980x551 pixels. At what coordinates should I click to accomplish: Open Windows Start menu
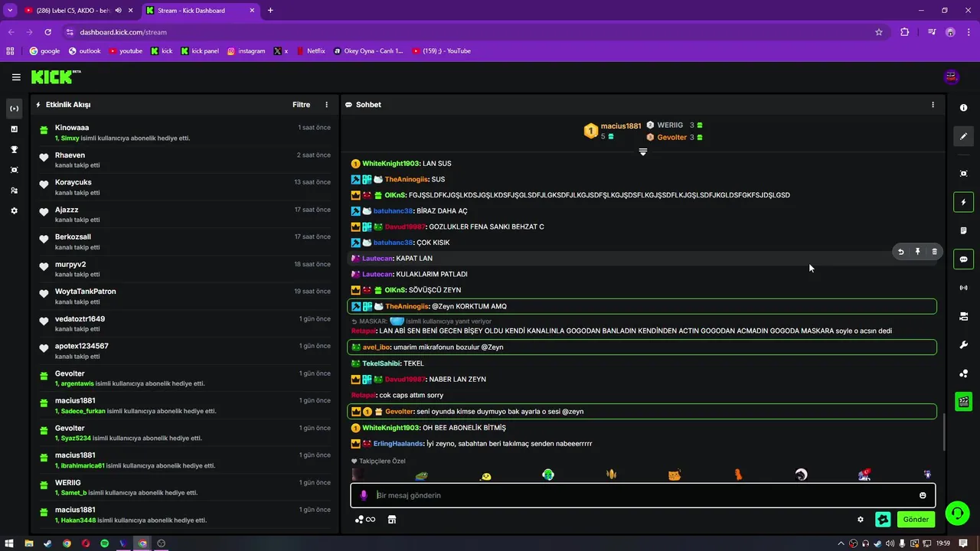(9, 543)
